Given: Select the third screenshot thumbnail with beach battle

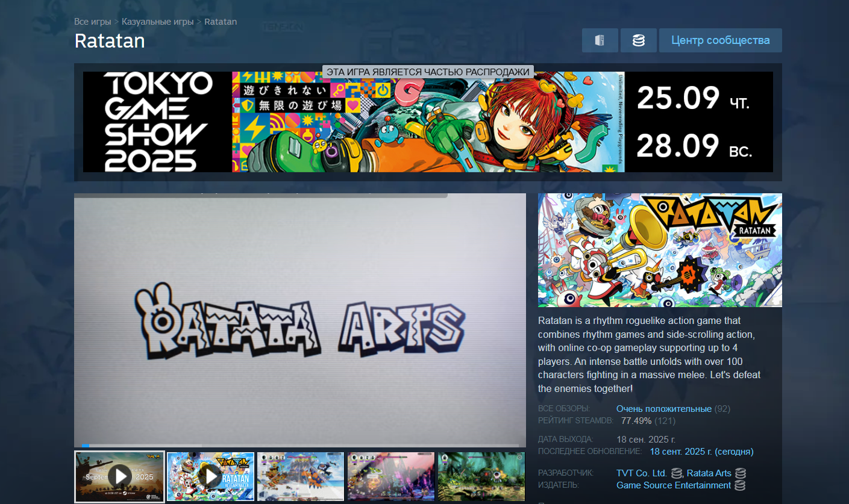Looking at the screenshot, I should coord(301,476).
